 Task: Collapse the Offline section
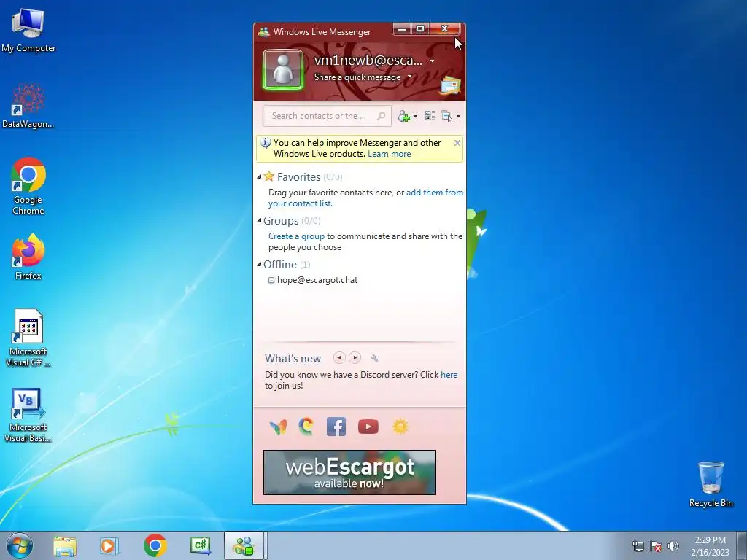(259, 264)
